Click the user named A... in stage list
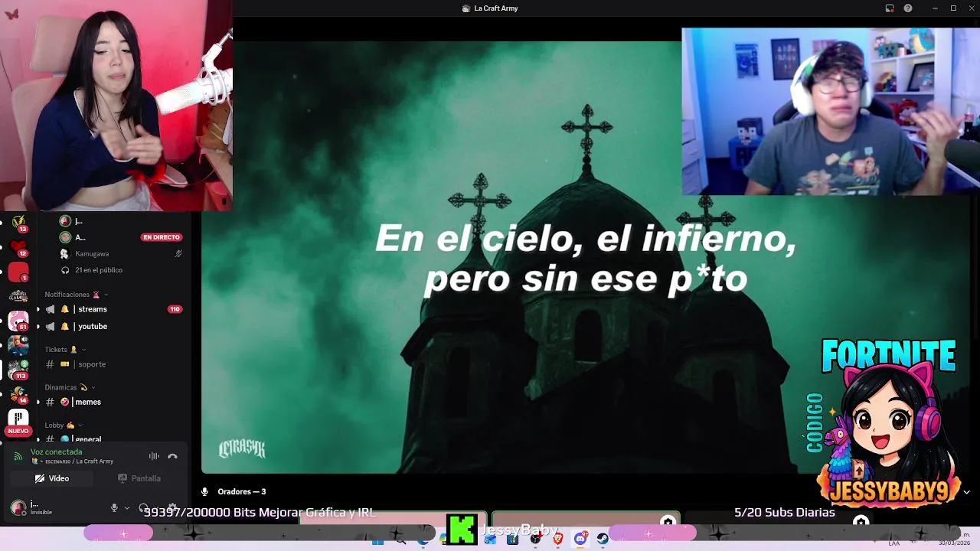The height and width of the screenshot is (551, 980). 80,237
